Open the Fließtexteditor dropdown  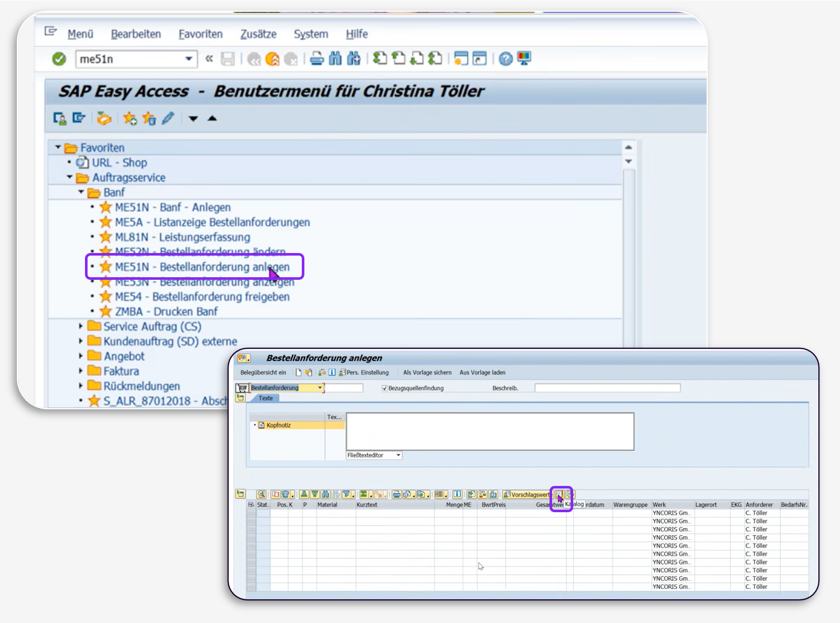(398, 455)
